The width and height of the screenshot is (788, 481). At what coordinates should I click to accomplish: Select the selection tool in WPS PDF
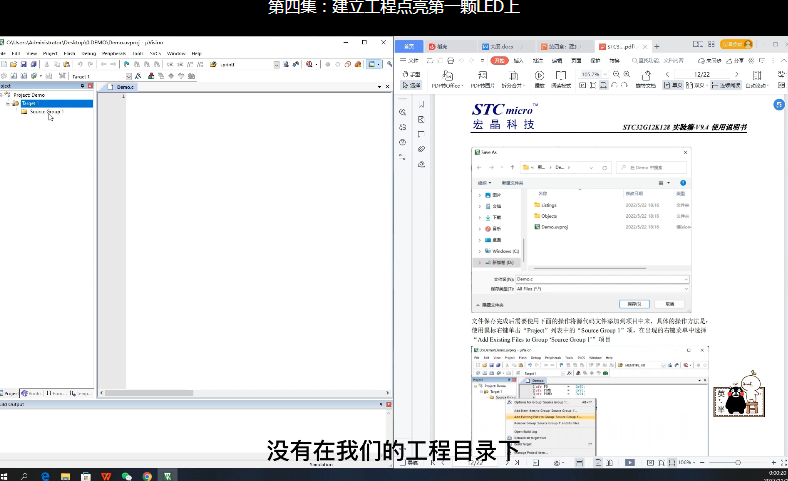click(412, 85)
